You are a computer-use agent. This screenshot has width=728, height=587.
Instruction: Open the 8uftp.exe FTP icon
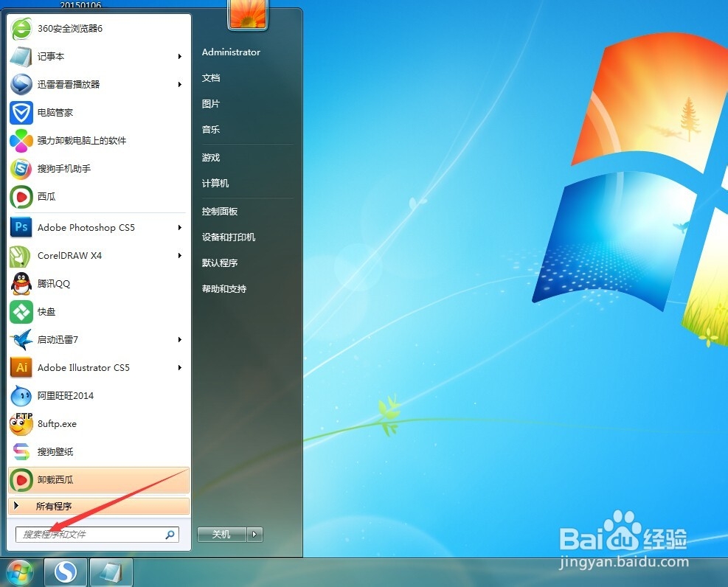click(21, 424)
